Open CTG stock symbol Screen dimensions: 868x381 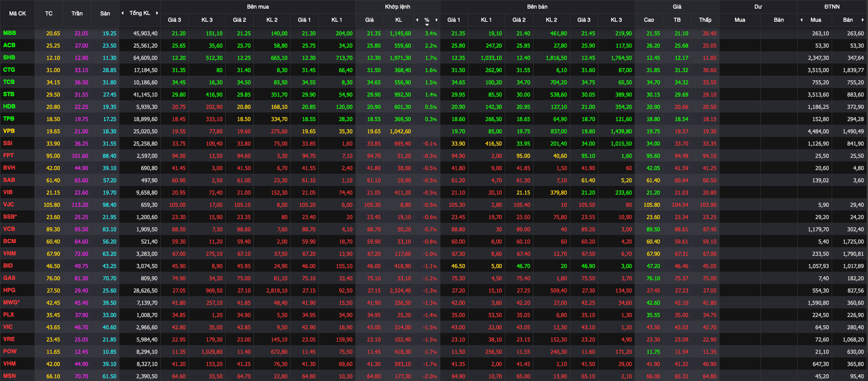[9, 70]
